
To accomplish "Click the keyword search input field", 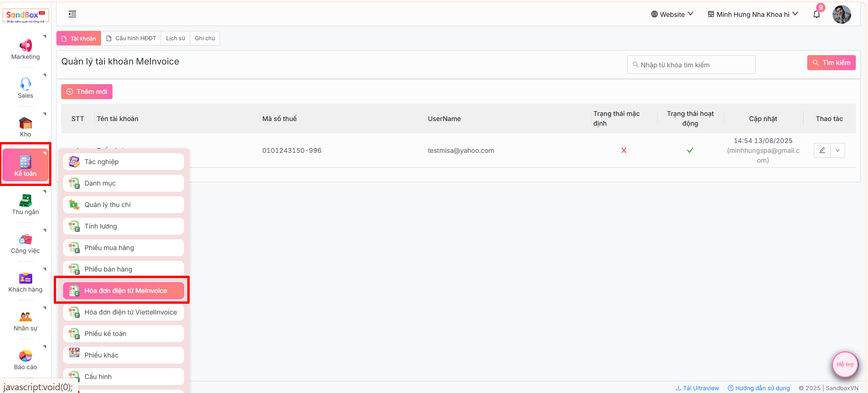I will click(691, 65).
